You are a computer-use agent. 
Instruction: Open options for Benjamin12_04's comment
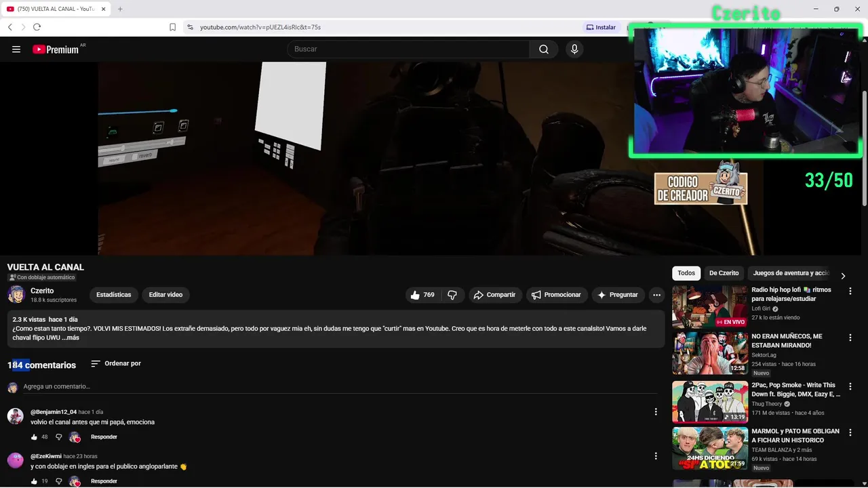click(656, 411)
